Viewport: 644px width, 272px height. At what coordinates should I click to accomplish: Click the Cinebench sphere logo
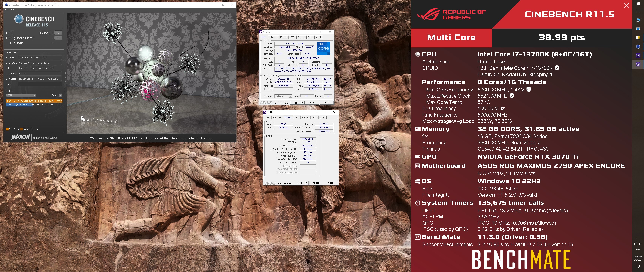(x=19, y=19)
